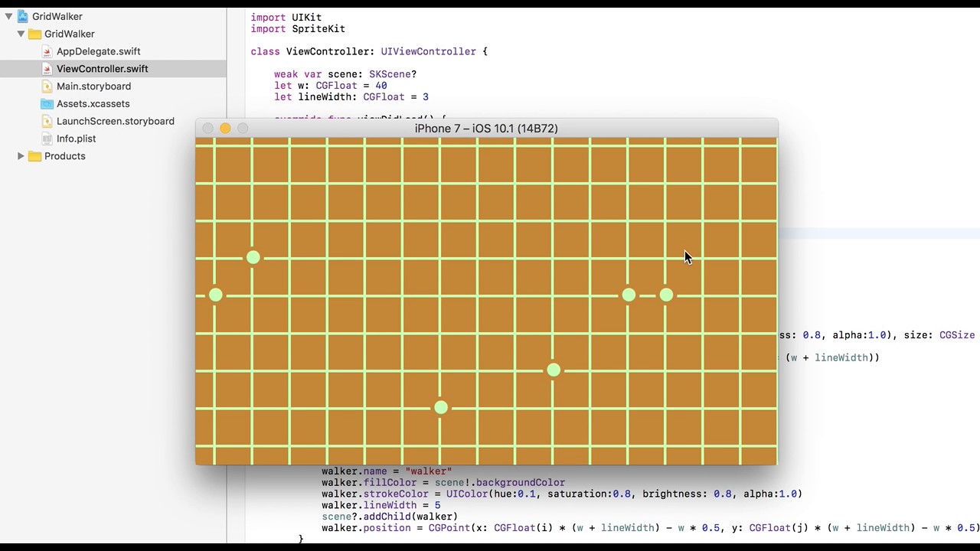Click the walker.position = CGPoint line
This screenshot has height=551, width=980.
point(650,527)
